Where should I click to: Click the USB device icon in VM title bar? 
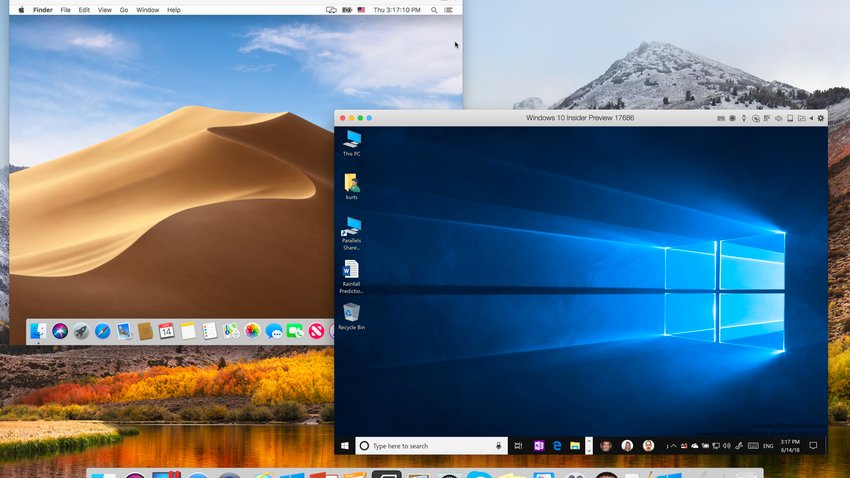(x=744, y=118)
